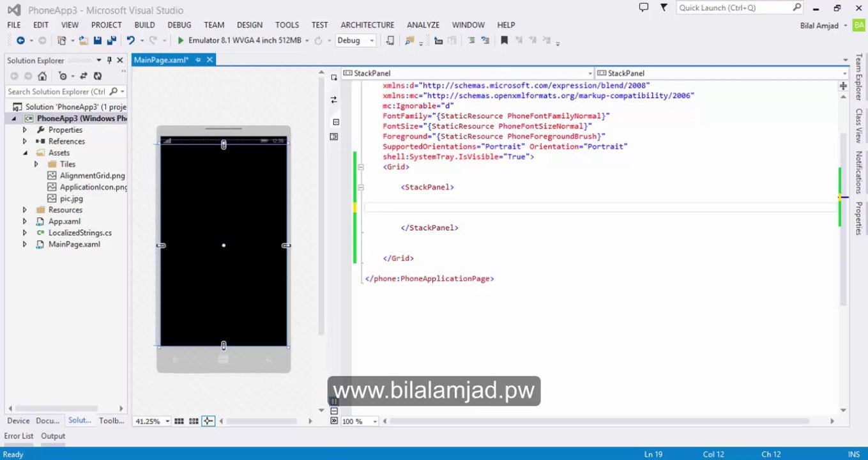868x460 pixels.
Task: Click the Refresh icon in Solution Explorer
Action: tap(98, 76)
